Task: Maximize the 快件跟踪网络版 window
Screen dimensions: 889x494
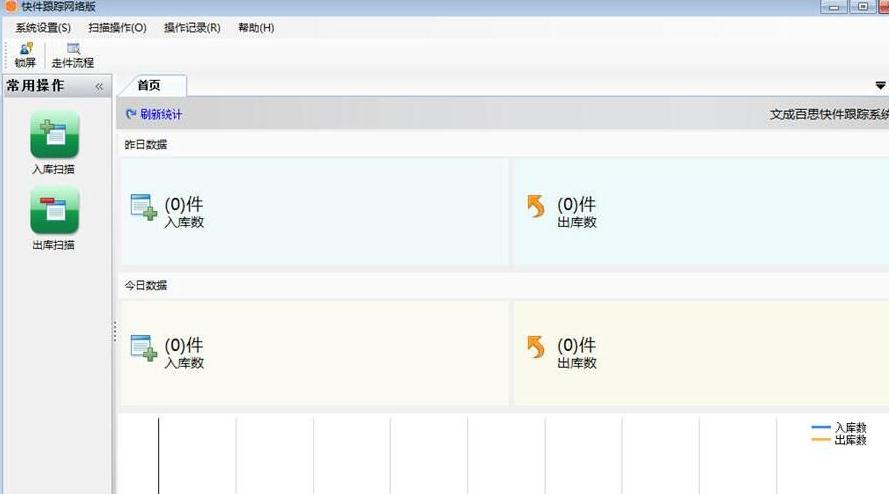Action: pyautogui.click(x=862, y=7)
